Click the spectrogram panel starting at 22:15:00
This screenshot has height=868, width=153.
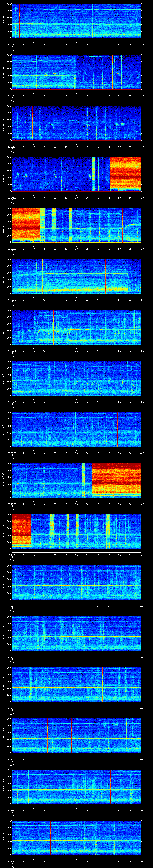pyautogui.click(x=76, y=736)
